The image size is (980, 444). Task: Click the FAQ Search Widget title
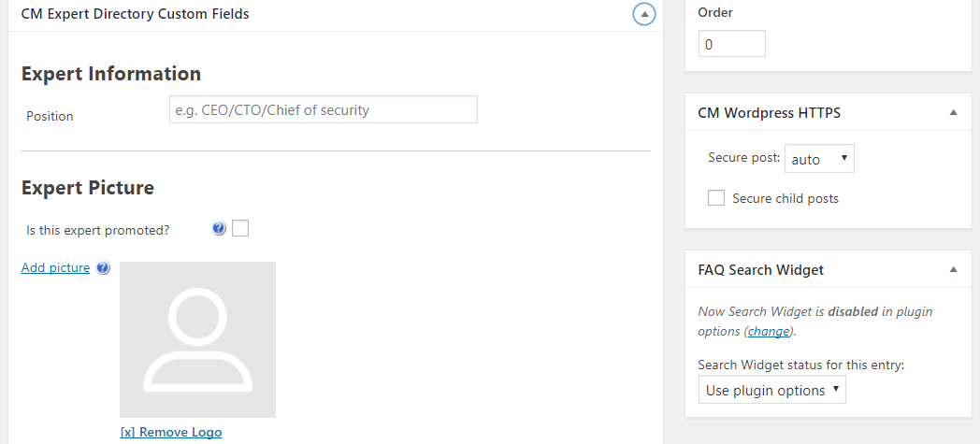click(x=760, y=270)
